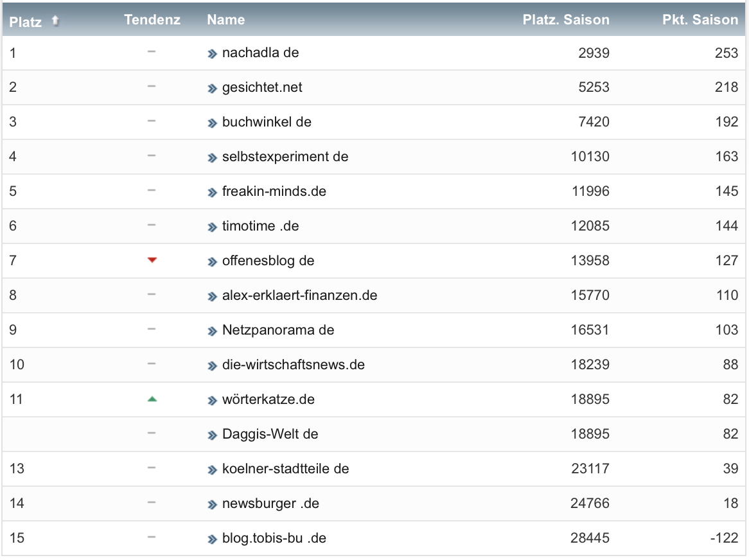
Task: Click the arrow icon before selbstexperiment de
Action: 212,158
